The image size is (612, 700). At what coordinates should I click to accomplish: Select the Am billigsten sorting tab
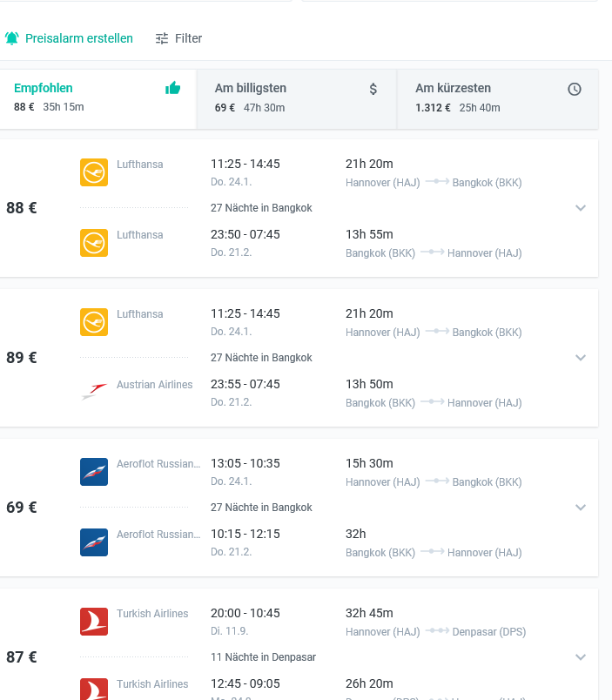pyautogui.click(x=296, y=98)
